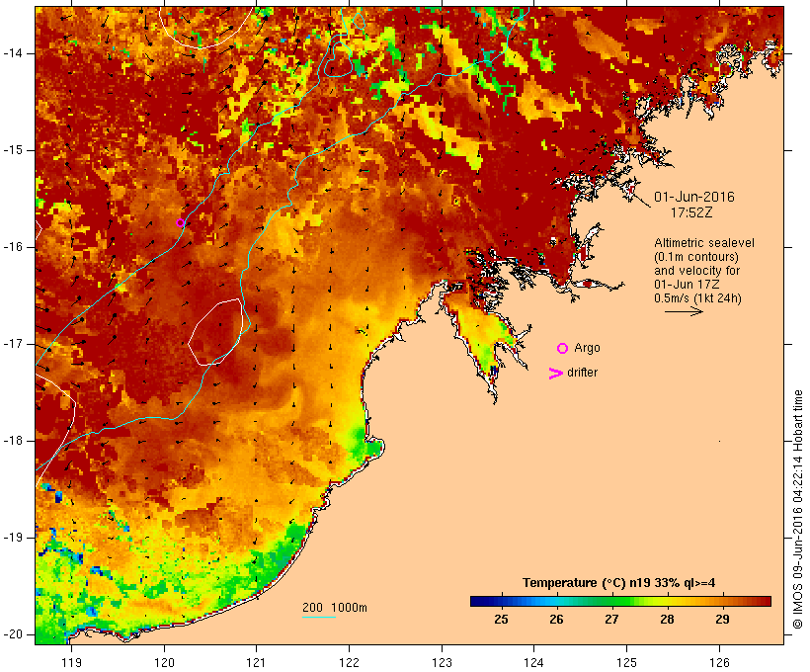Image resolution: width=810 pixels, height=672 pixels.
Task: Click latitude axis label -17
Action: tap(13, 344)
